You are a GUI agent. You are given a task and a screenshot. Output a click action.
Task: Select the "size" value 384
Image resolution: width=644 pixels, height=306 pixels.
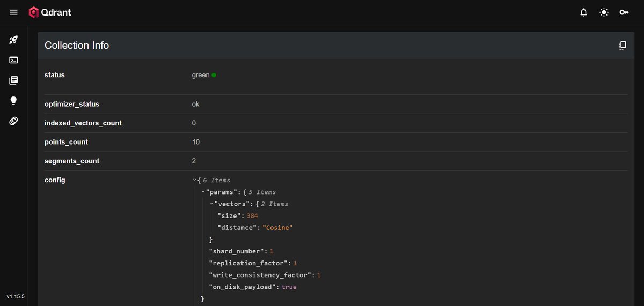[x=252, y=216]
